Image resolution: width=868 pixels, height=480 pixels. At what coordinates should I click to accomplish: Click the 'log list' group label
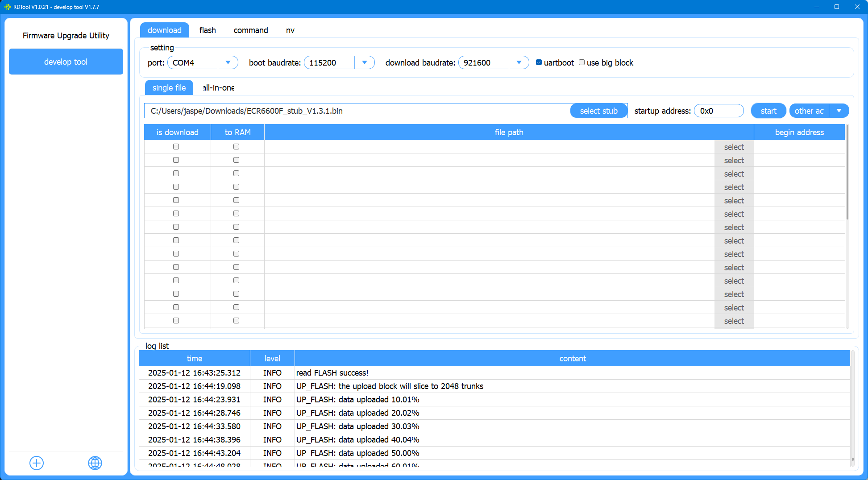157,346
